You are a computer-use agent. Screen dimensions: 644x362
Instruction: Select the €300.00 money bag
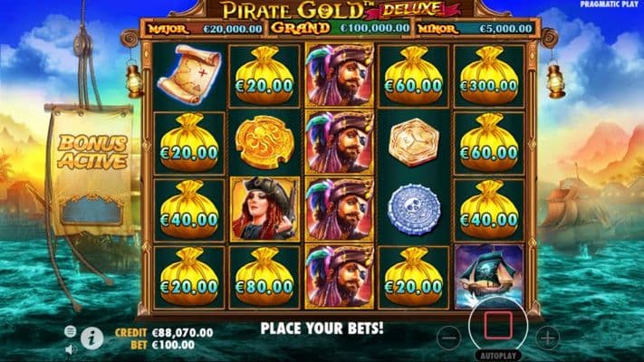click(489, 75)
